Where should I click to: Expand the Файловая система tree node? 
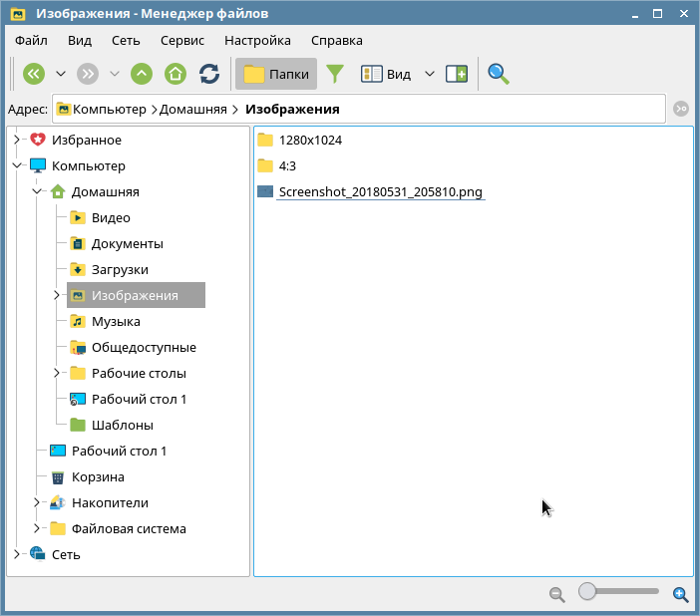click(37, 528)
